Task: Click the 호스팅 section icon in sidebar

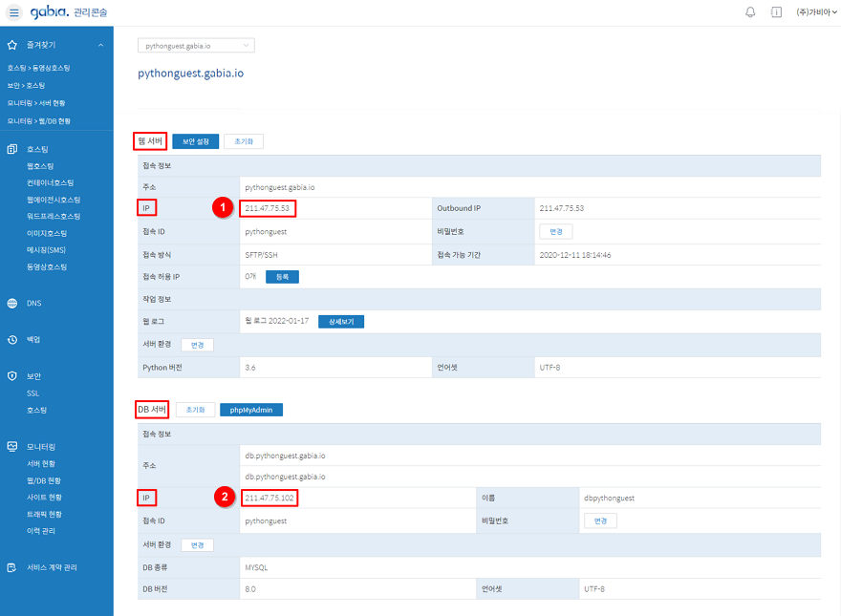Action: (12, 149)
